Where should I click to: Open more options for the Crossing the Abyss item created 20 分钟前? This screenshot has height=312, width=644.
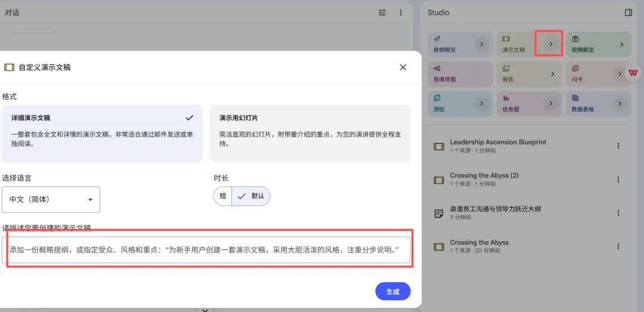pos(618,247)
